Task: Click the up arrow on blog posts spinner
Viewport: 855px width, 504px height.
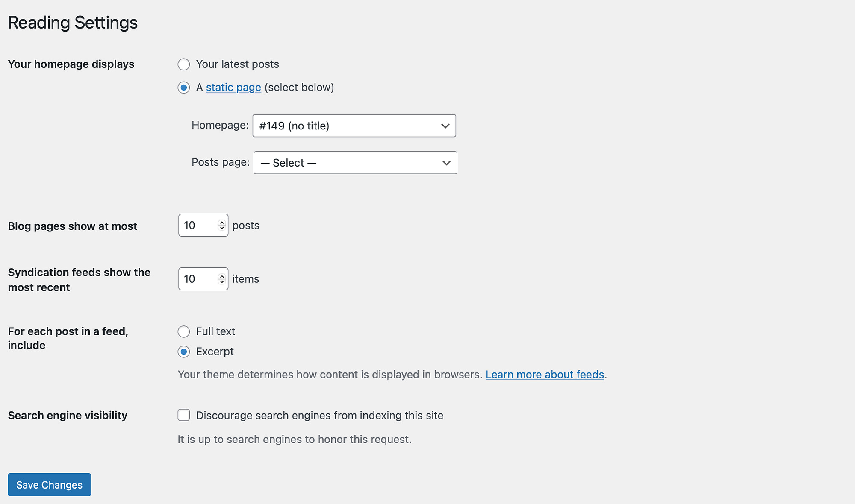Action: 221,222
